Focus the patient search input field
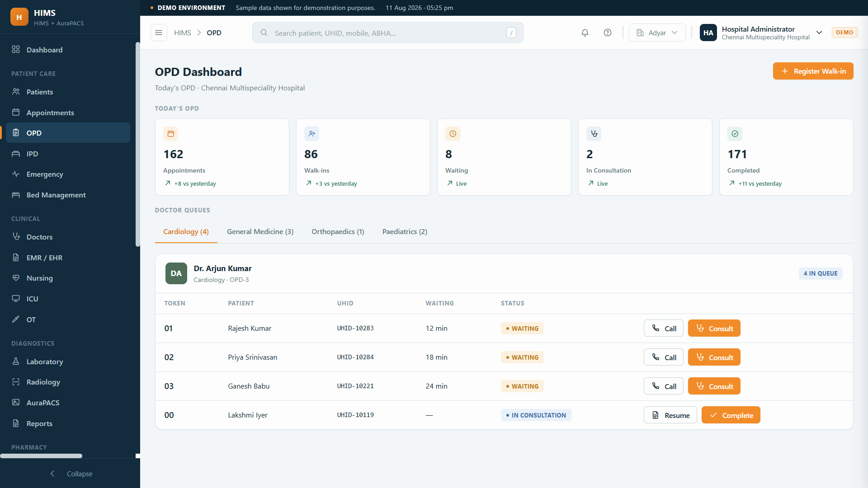This screenshot has height=488, width=868. tap(387, 33)
